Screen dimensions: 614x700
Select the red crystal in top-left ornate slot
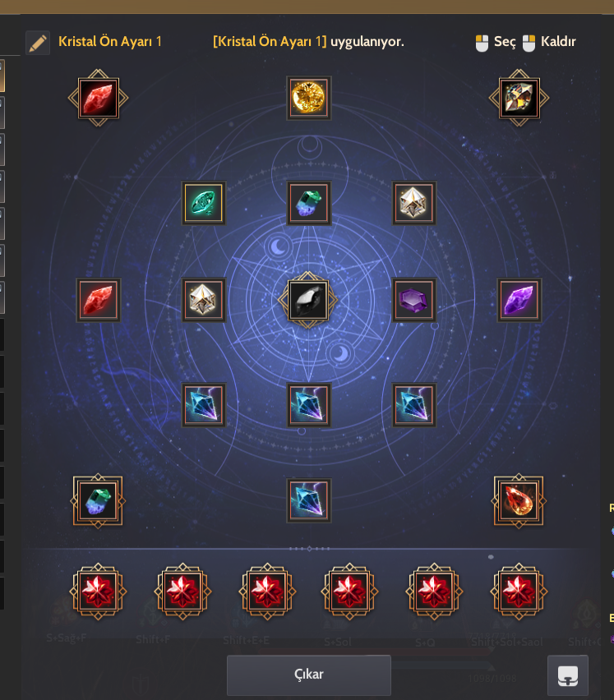click(99, 98)
